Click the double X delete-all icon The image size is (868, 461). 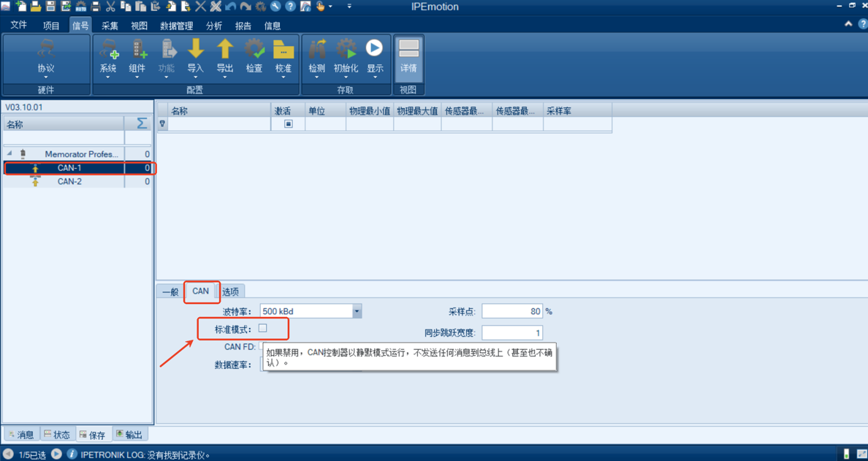[x=216, y=6]
